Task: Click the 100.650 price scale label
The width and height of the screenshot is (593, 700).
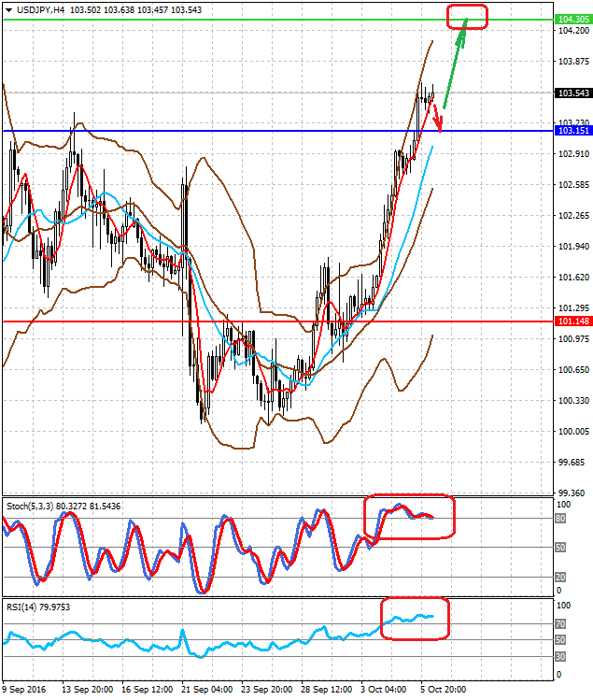Action: click(573, 369)
